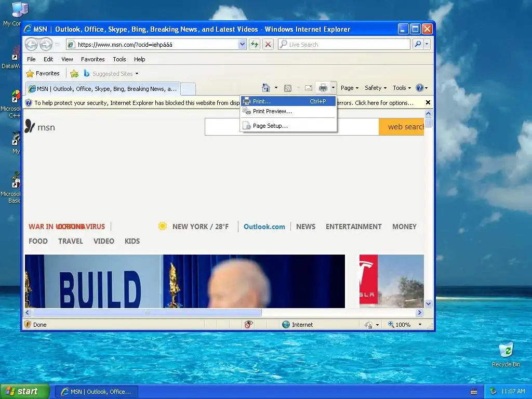
Task: Click the Refresh page icon
Action: (255, 44)
